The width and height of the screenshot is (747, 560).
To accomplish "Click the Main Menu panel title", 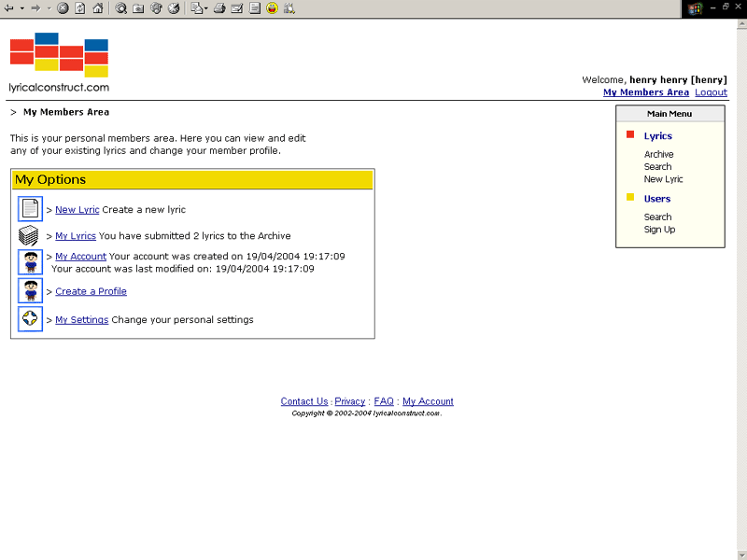I will click(x=669, y=114).
